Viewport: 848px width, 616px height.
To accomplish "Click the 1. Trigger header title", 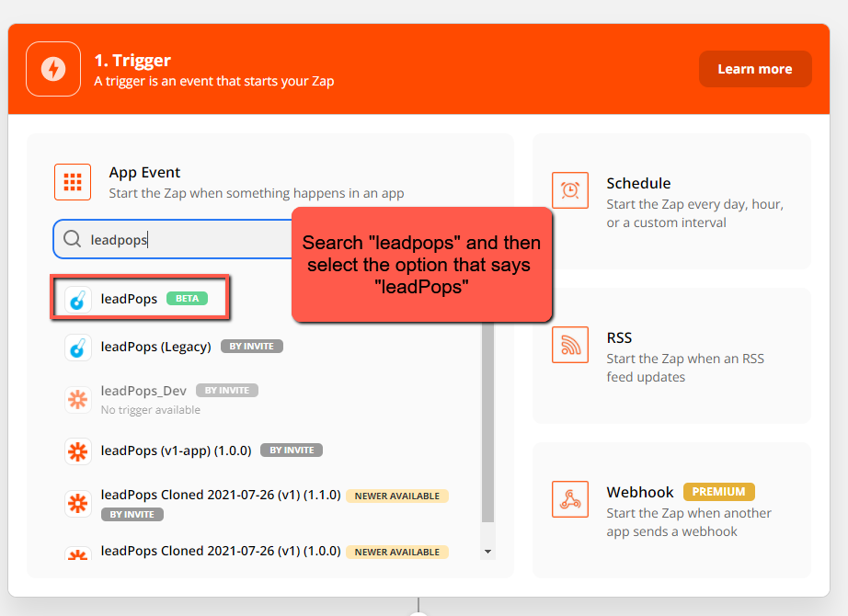I will click(132, 61).
